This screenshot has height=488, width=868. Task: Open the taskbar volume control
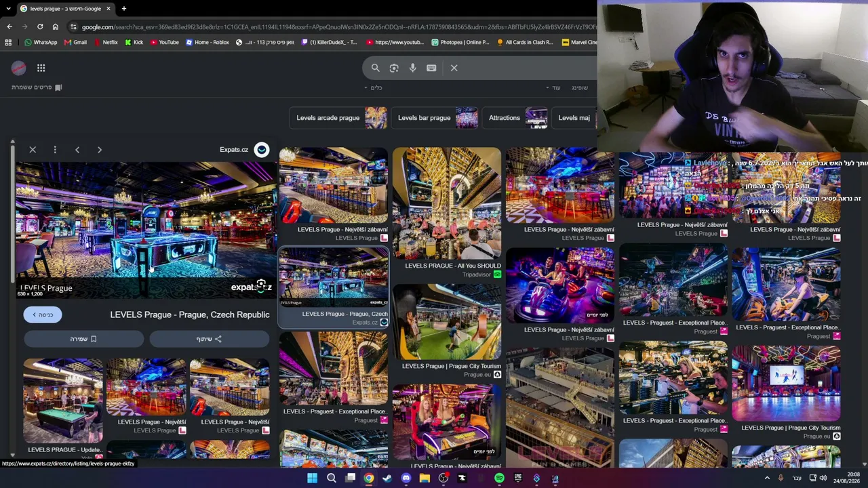pyautogui.click(x=823, y=478)
